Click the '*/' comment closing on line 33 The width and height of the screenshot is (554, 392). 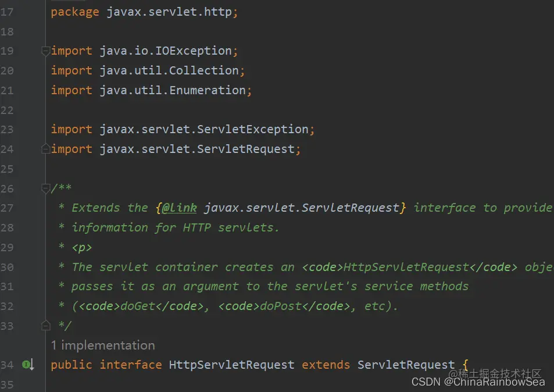tap(65, 326)
